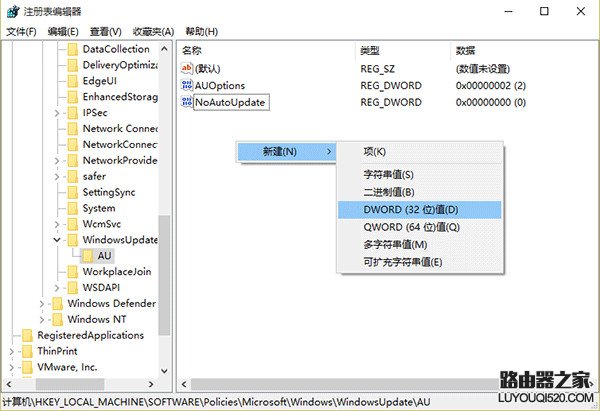Choose 多字符串值(M) from the submenu

(419, 245)
